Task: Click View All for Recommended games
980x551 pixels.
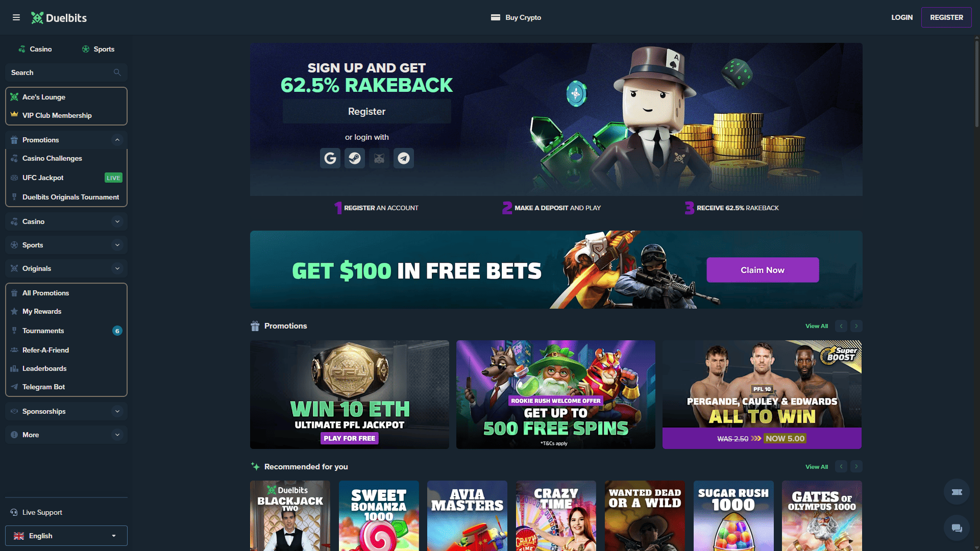Action: 817,467
